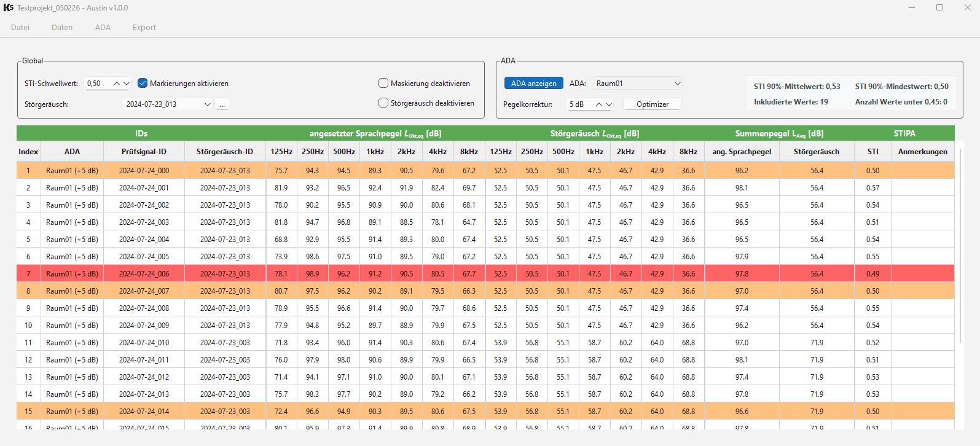Raise Pegelkorrektur using the up arrow
980x446 pixels.
(599, 104)
